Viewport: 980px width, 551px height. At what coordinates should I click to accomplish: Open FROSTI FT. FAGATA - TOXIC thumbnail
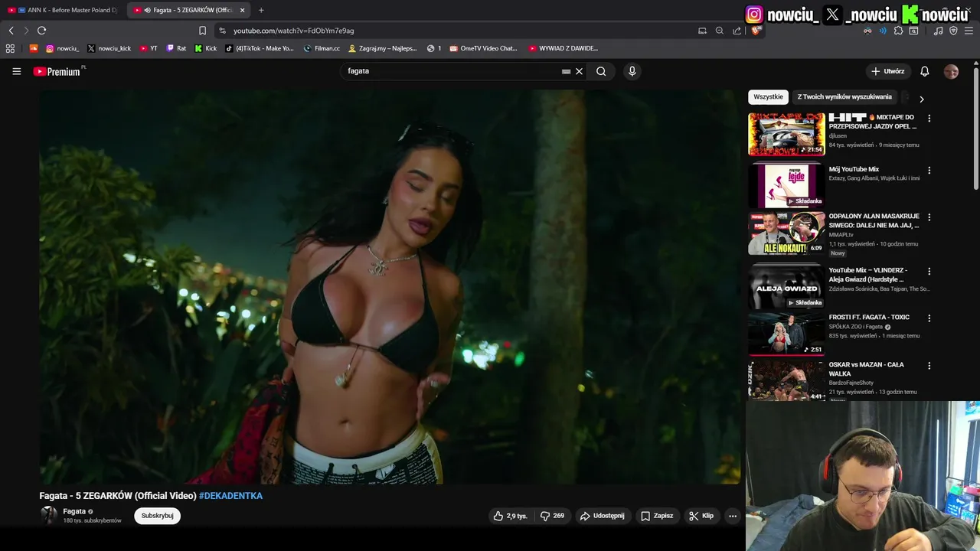[x=786, y=333]
